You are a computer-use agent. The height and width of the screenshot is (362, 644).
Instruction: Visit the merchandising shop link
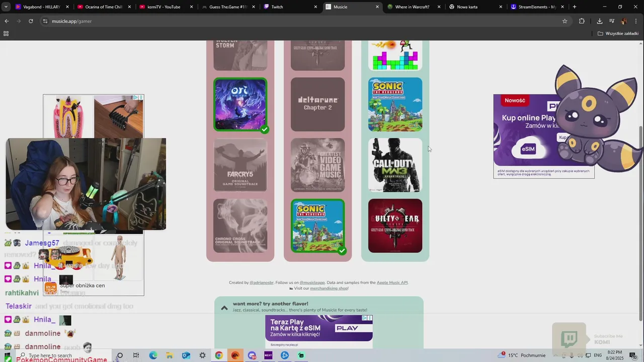(329, 288)
